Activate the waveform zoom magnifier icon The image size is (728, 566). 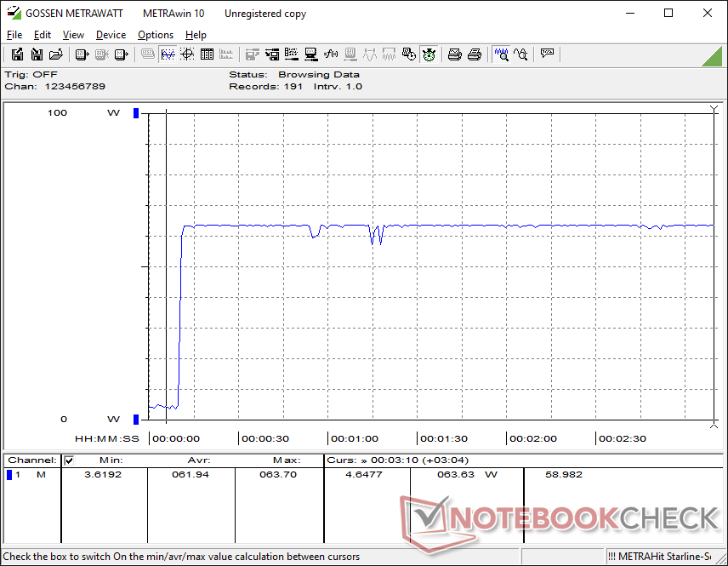click(502, 54)
